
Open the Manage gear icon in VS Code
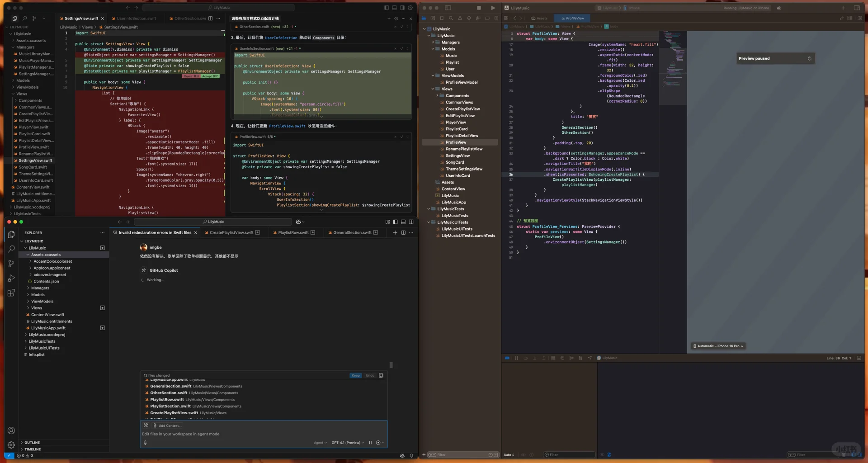coord(11,445)
